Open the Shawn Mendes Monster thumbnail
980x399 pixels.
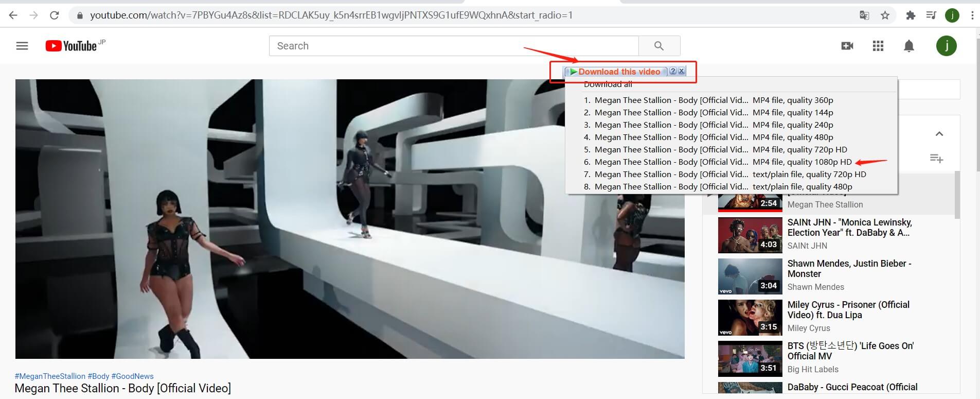(750, 276)
